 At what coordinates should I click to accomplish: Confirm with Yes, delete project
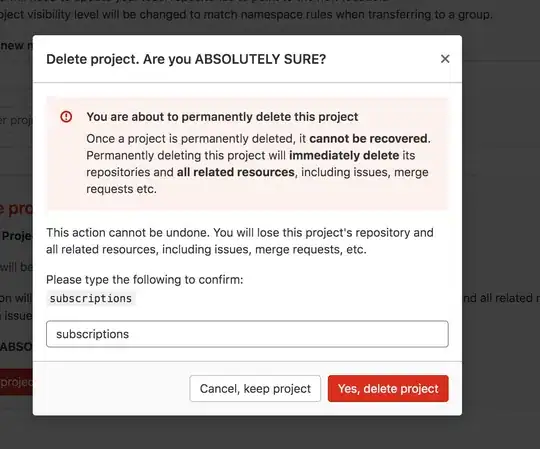(x=388, y=388)
